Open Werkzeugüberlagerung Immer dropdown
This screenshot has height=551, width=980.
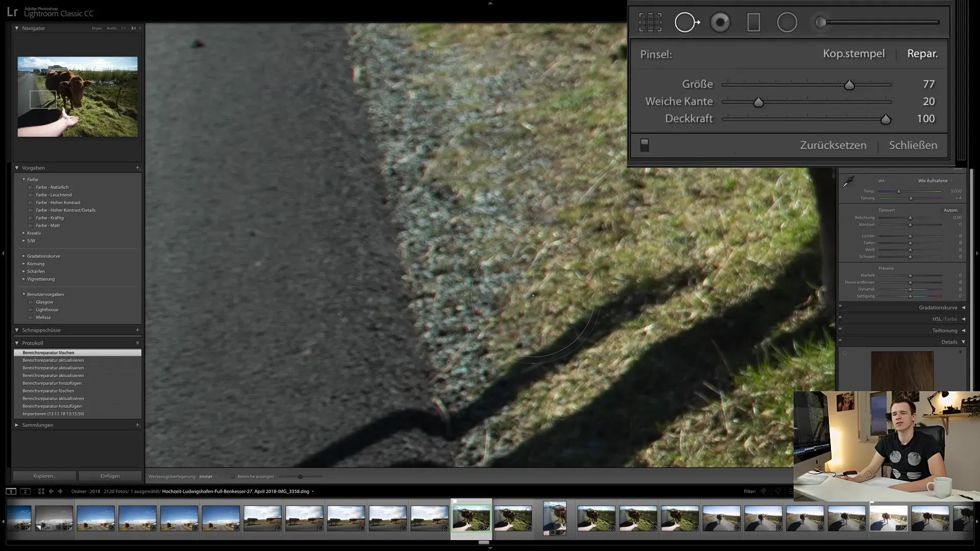[x=208, y=477]
